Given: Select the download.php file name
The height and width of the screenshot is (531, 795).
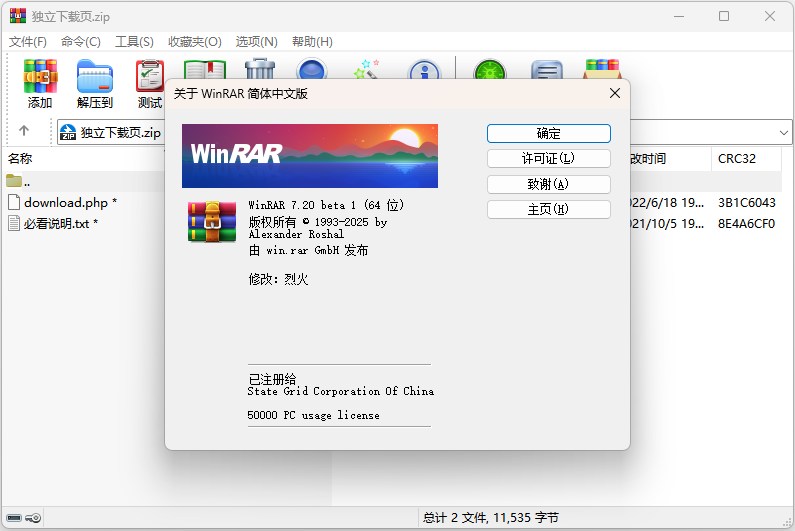Looking at the screenshot, I should 70,203.
